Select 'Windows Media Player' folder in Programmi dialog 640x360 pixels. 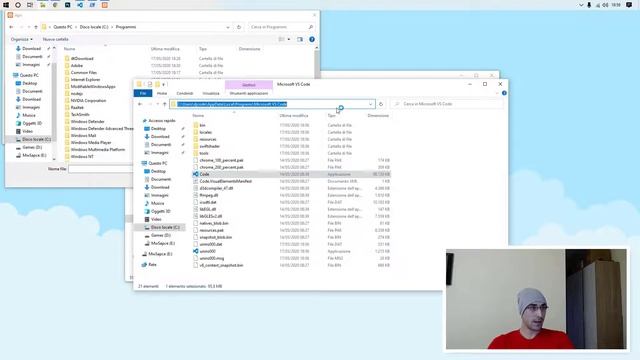91,142
